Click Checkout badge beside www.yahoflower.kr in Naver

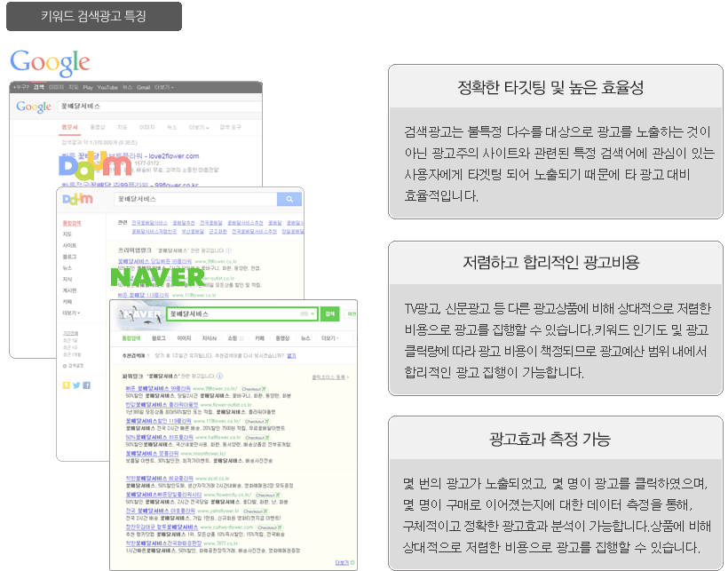pos(256,512)
